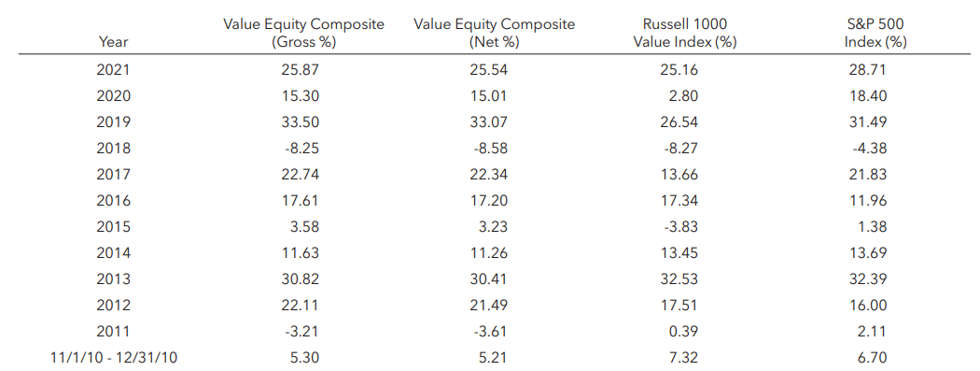Click the 2021 gross value 25.87
This screenshot has width=980, height=371.
tap(301, 70)
